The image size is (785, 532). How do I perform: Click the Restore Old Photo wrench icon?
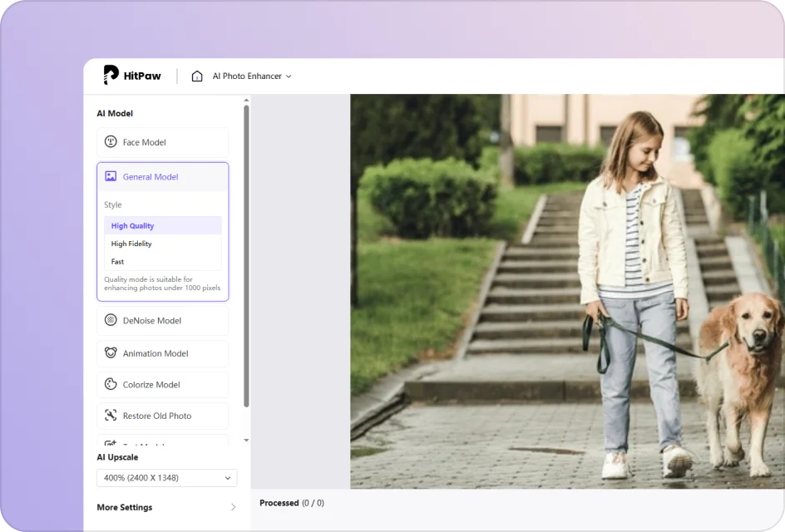[x=111, y=416]
